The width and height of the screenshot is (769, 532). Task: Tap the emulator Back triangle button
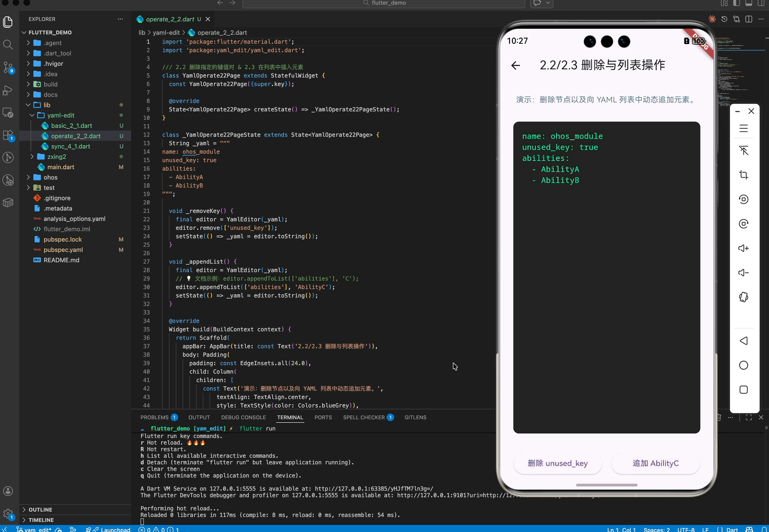click(744, 341)
